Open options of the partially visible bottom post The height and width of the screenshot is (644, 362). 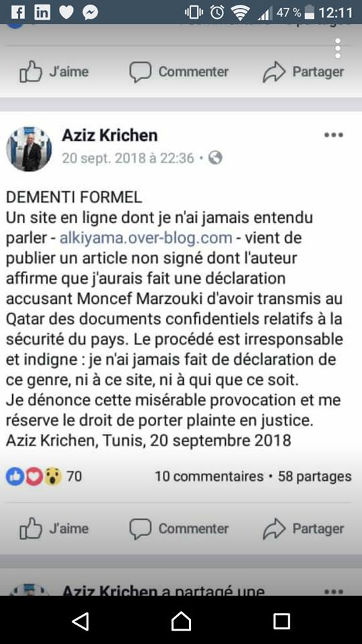tap(333, 592)
